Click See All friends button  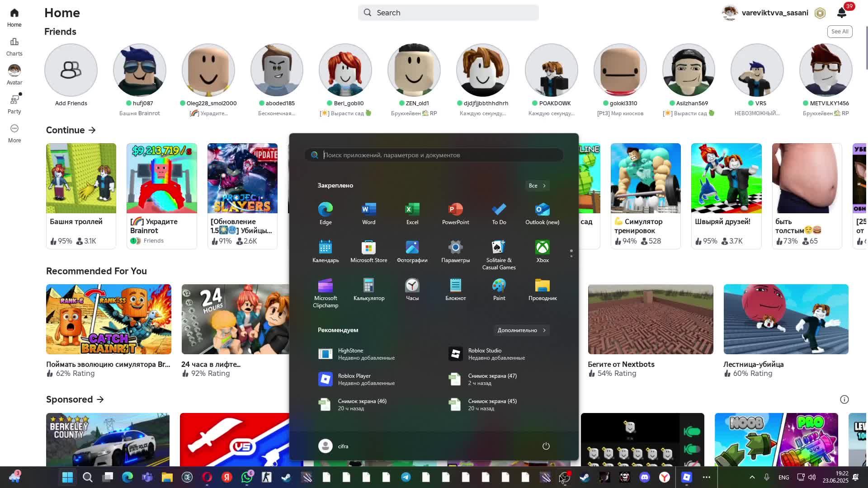[x=840, y=32]
